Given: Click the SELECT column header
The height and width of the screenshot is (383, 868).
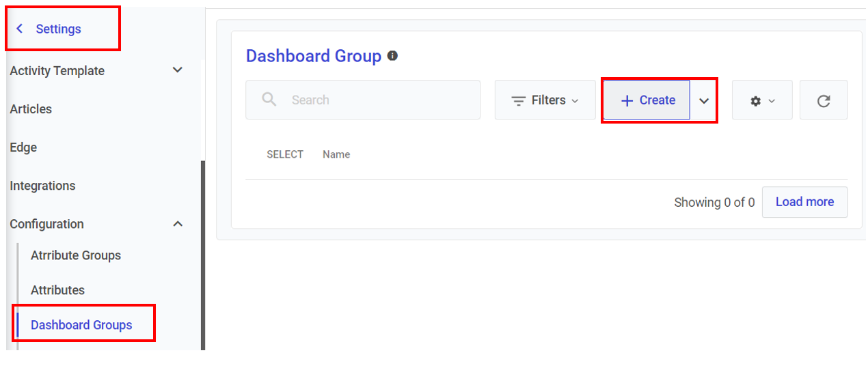Looking at the screenshot, I should [285, 154].
